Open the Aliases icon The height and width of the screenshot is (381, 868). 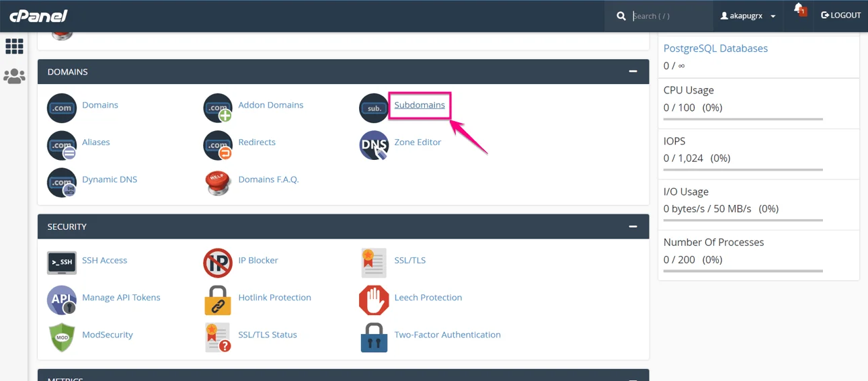click(x=62, y=145)
